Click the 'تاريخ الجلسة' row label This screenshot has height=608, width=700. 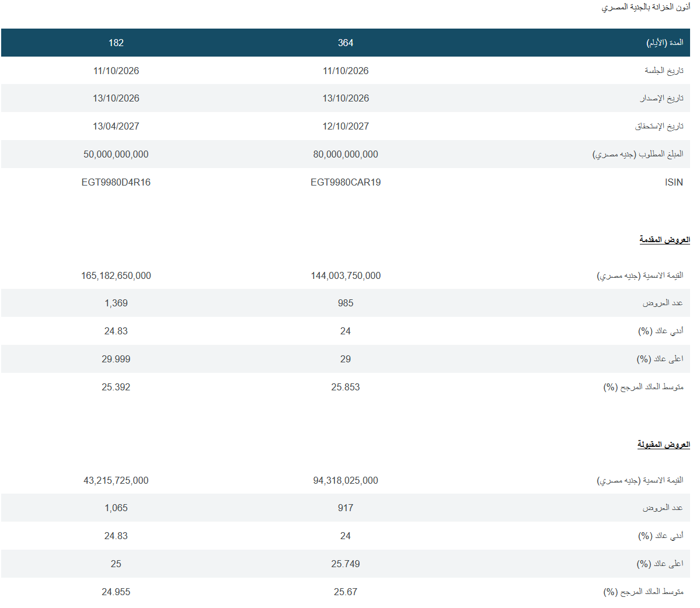click(x=664, y=71)
